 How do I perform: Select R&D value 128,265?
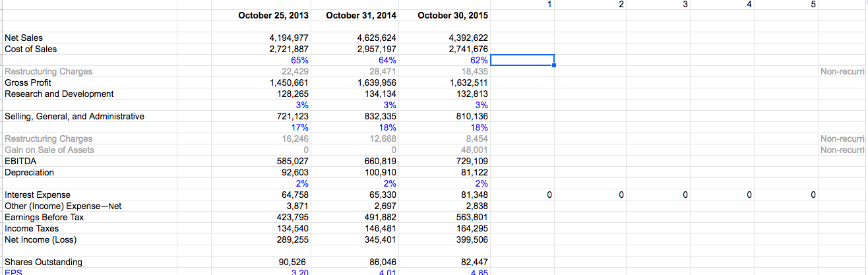coord(293,94)
